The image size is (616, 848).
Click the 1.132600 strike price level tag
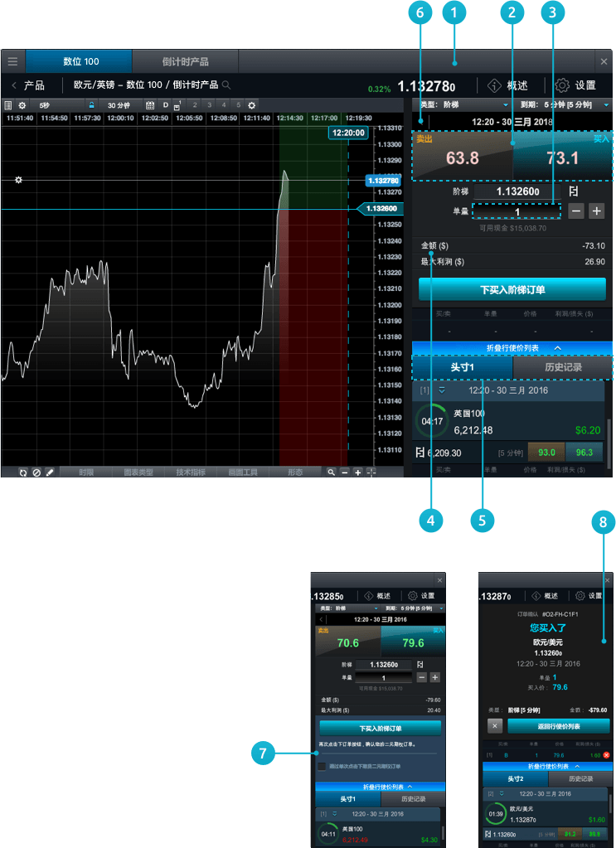tap(381, 208)
